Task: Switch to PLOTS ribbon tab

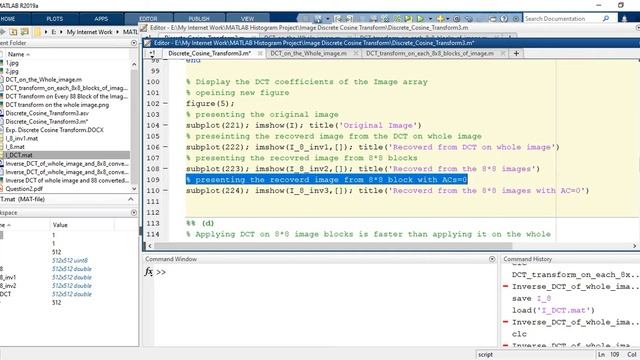Action: pos(55,19)
